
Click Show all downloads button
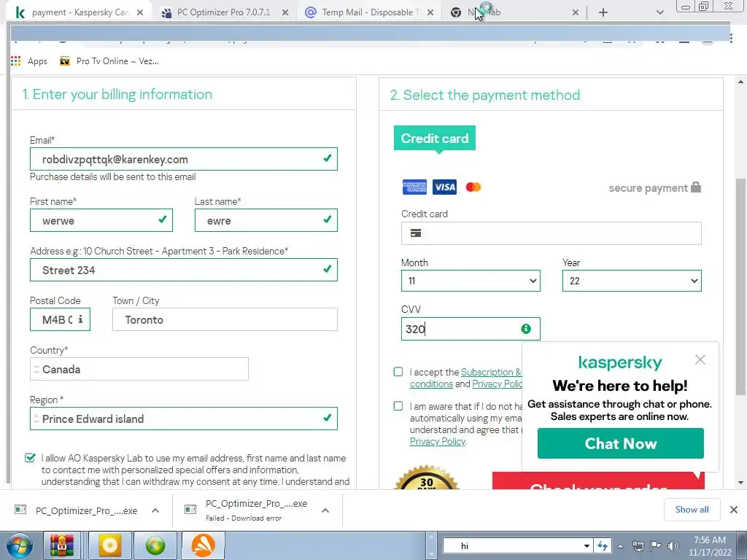point(692,510)
